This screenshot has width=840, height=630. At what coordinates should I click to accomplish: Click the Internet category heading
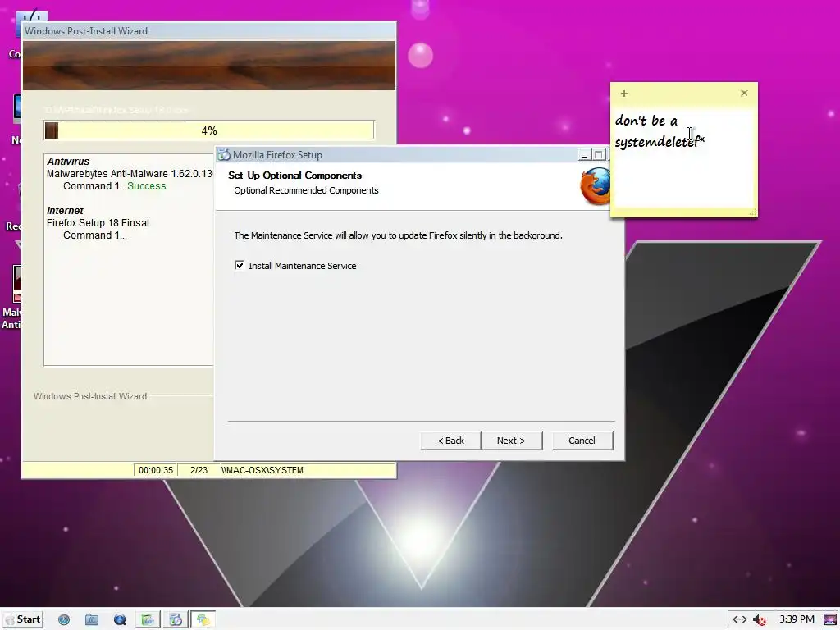[x=65, y=211]
